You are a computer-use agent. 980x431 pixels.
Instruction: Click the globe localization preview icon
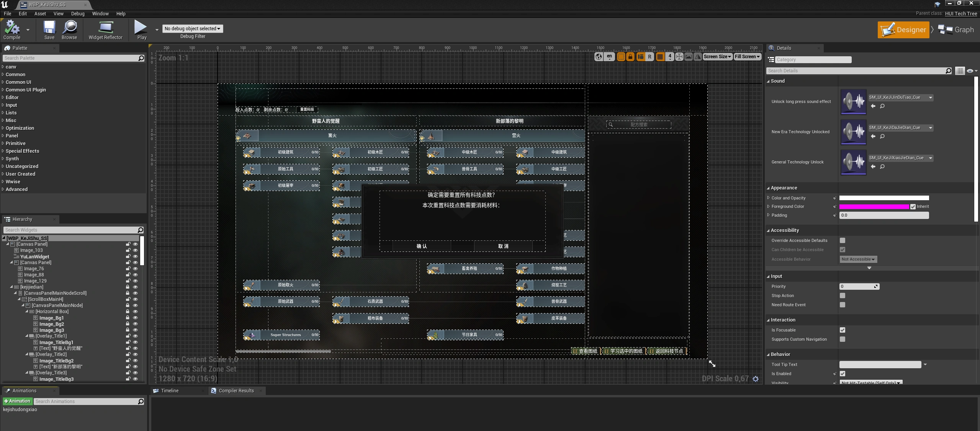point(599,57)
